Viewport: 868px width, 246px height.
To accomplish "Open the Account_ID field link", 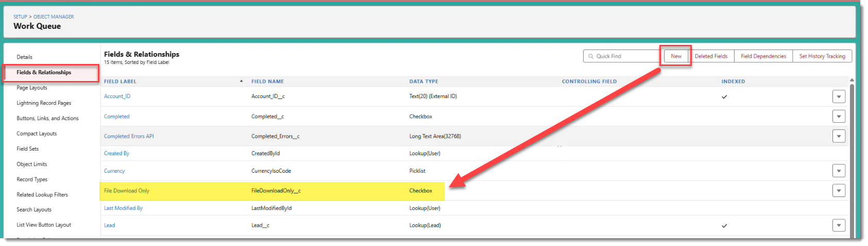I will (x=117, y=96).
